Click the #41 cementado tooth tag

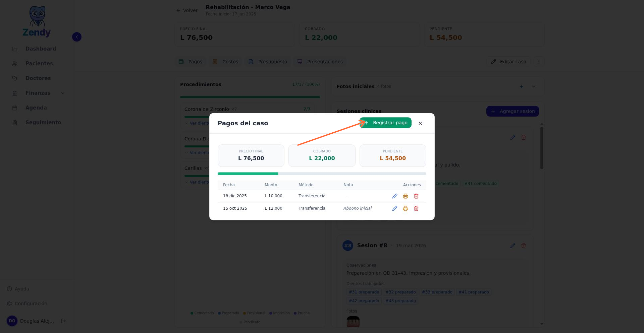(480, 184)
